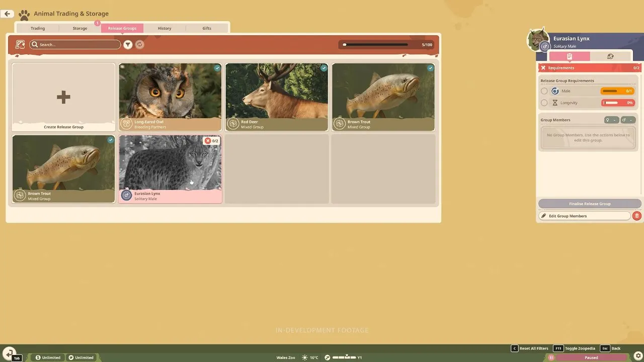Click the checkmark on Red Deer card
The width and height of the screenshot is (644, 362).
click(x=324, y=68)
